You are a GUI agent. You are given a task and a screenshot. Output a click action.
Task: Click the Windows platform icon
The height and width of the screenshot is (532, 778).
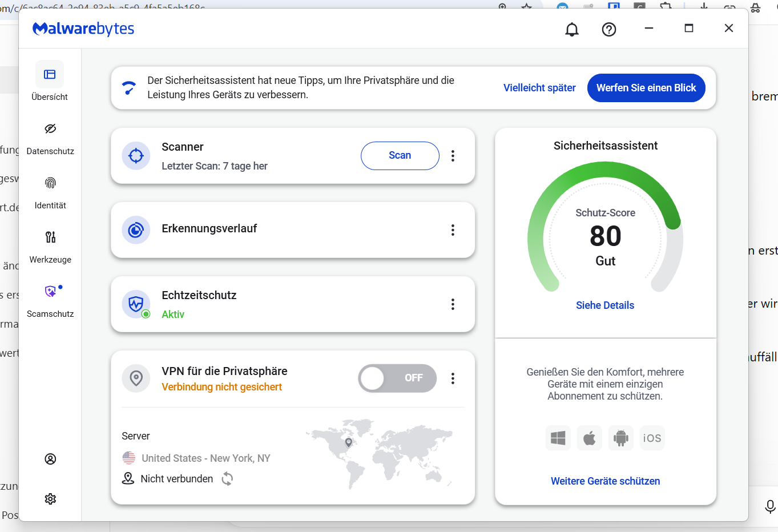point(558,438)
